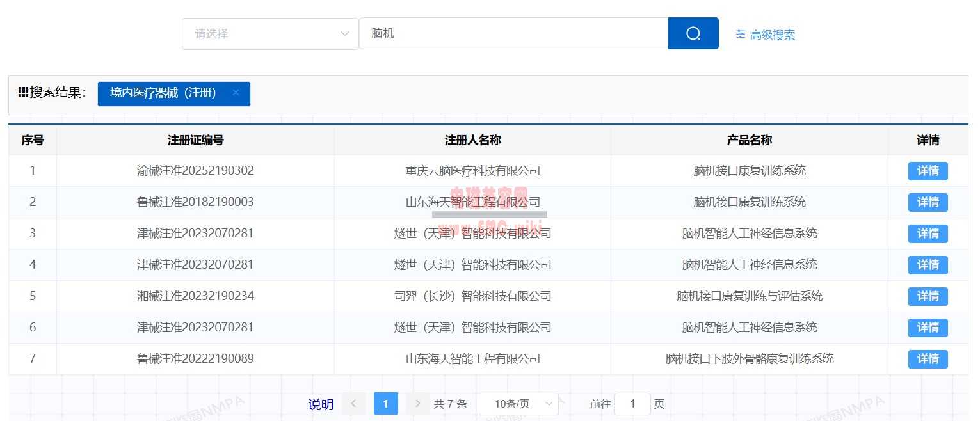Click 重庆云脑医疗科技有限公司
980x421 pixels.
pyautogui.click(x=472, y=171)
